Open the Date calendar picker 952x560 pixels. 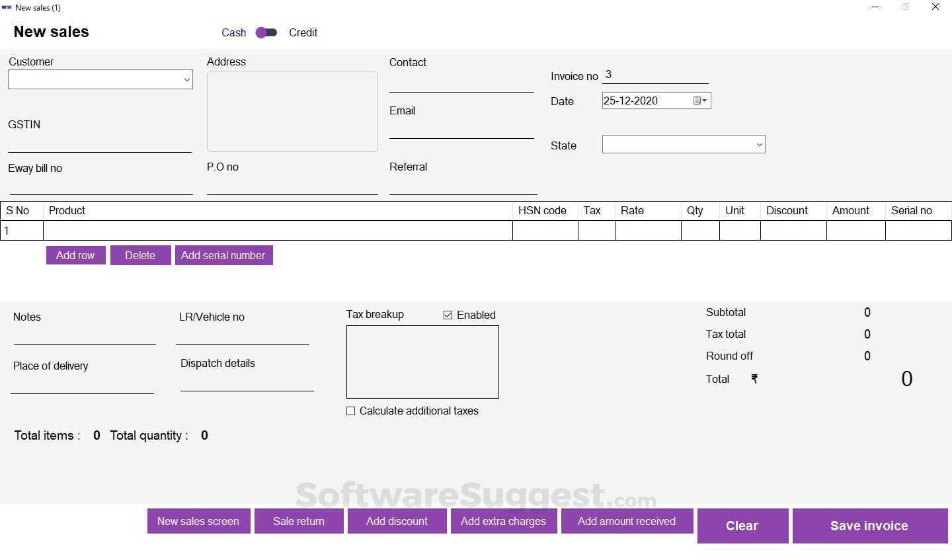tap(701, 100)
